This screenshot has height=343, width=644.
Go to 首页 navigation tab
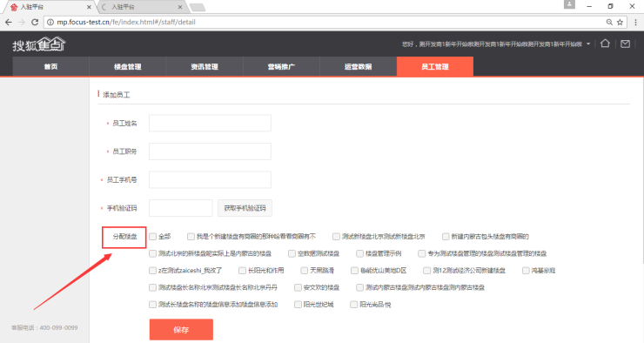(x=51, y=66)
